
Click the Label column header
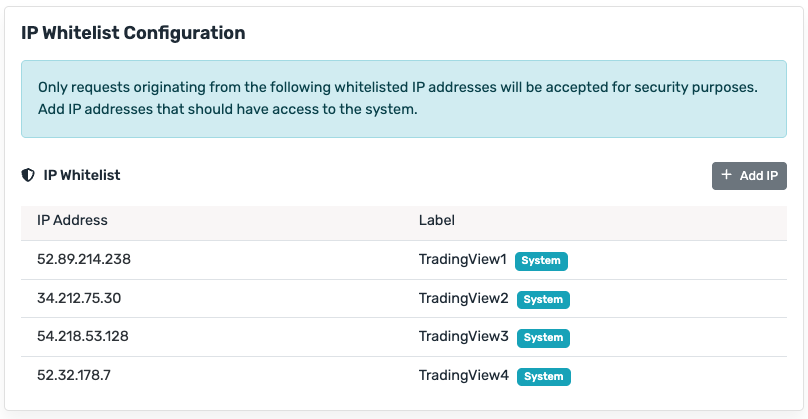(436, 220)
